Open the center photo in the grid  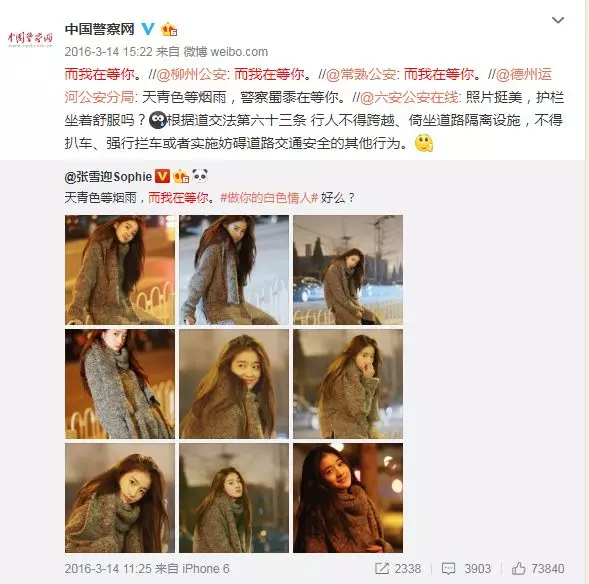point(234,384)
